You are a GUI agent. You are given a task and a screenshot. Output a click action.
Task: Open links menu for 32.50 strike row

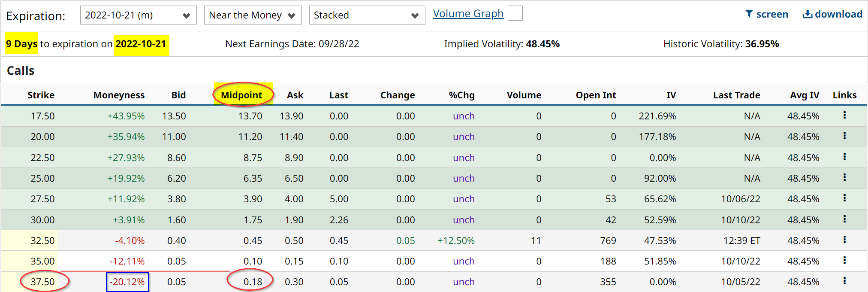844,240
